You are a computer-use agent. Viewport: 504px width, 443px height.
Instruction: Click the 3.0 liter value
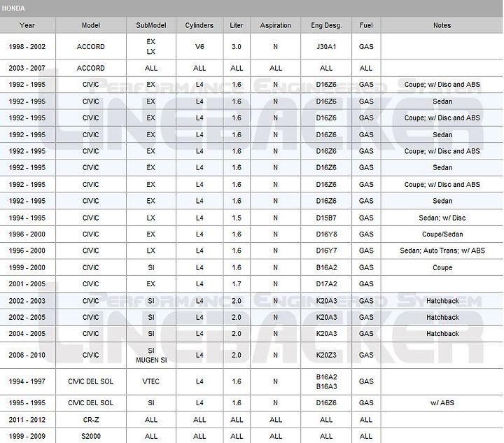point(237,47)
